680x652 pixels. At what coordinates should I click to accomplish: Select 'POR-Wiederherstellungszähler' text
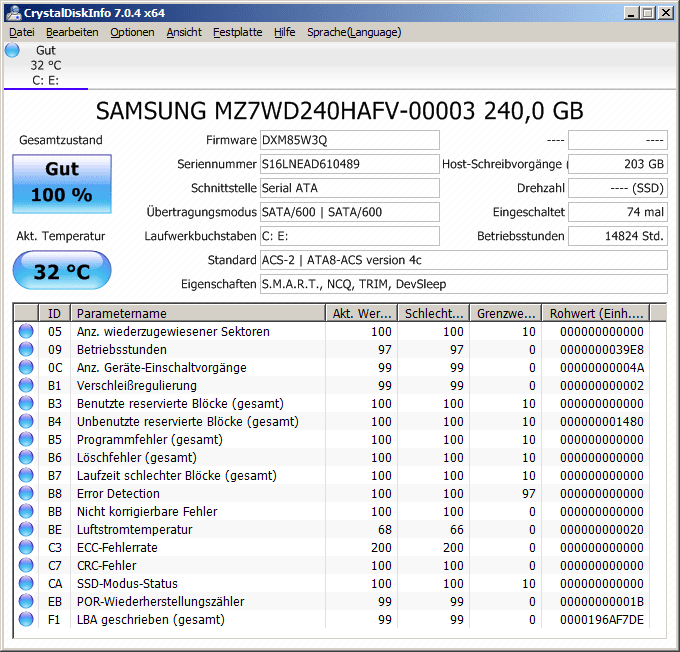pyautogui.click(x=160, y=602)
